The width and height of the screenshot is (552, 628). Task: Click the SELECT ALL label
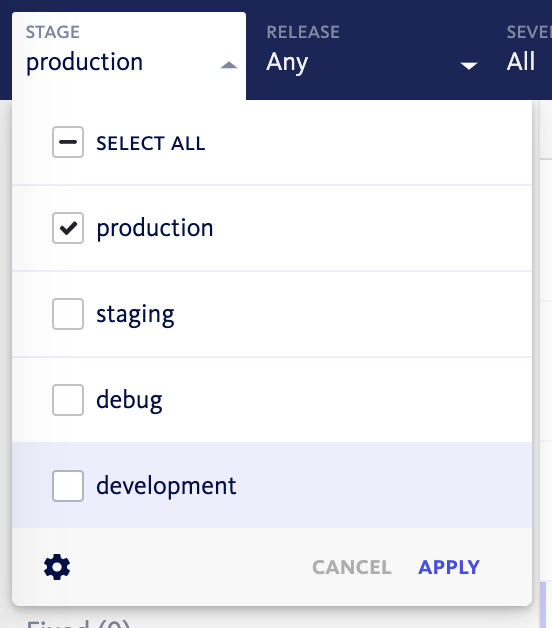151,143
